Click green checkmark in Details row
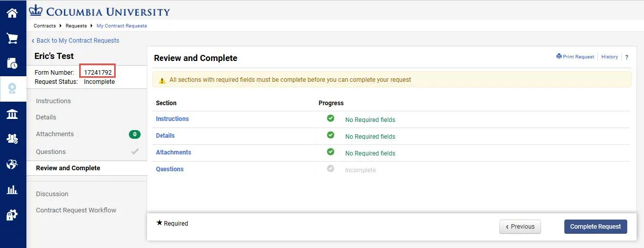644x248 pixels. (x=330, y=135)
